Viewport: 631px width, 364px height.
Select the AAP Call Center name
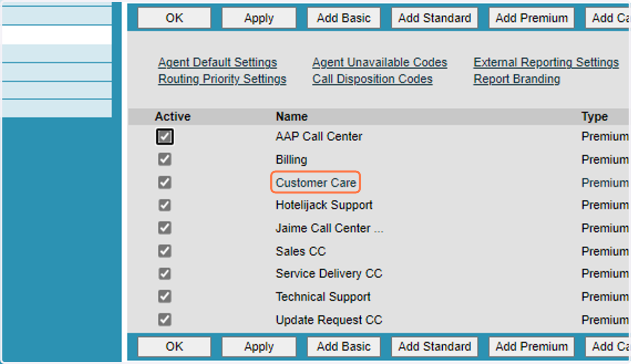coord(319,137)
